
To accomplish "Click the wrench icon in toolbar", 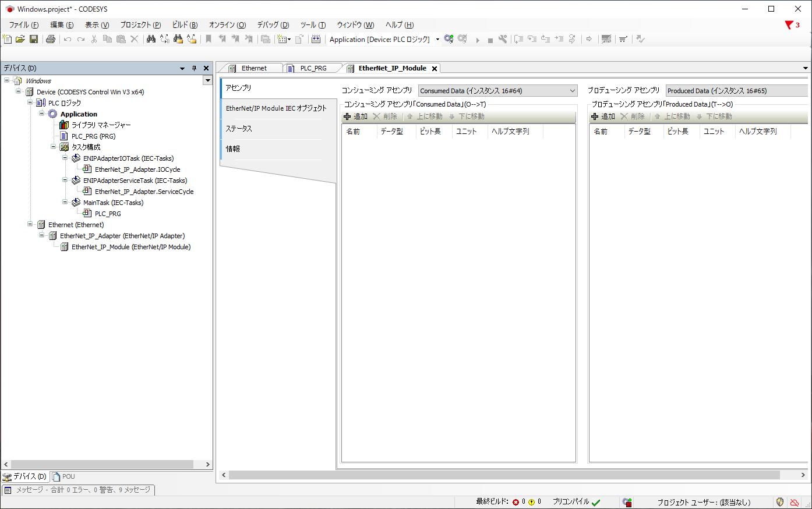I will [503, 39].
